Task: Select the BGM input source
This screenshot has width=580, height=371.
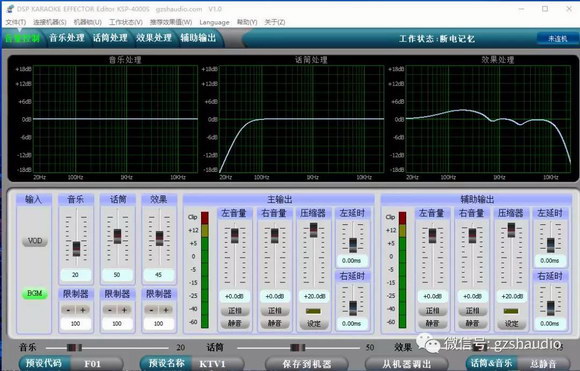Action: [35, 294]
